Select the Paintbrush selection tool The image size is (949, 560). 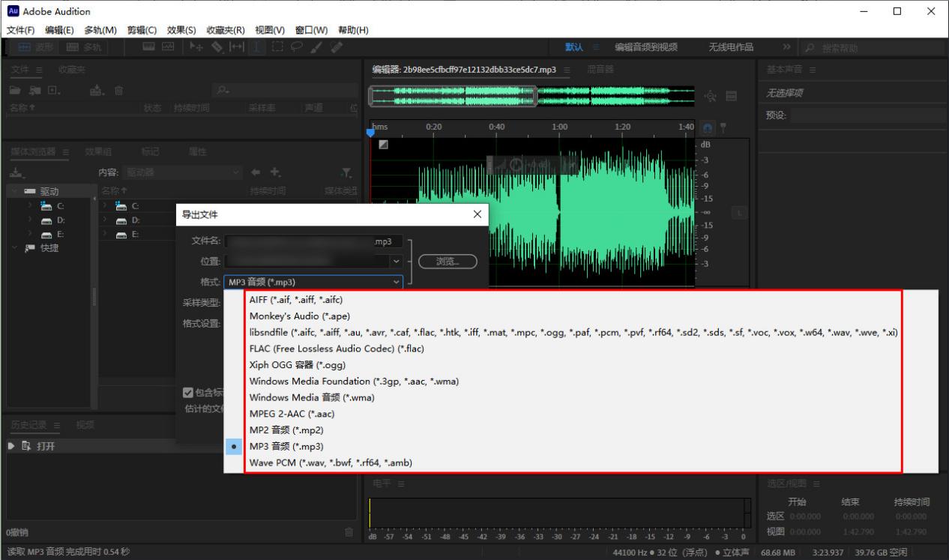point(314,46)
